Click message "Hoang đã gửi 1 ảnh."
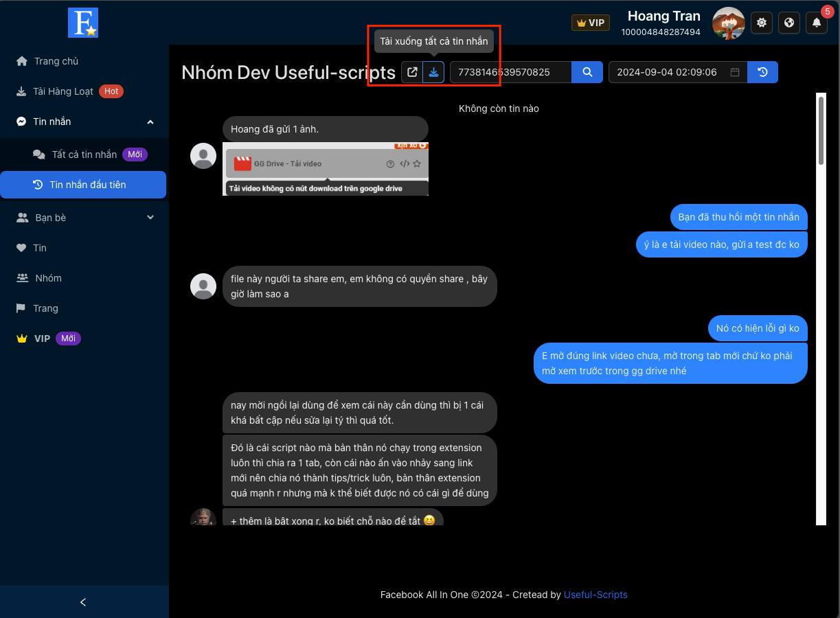 point(326,129)
